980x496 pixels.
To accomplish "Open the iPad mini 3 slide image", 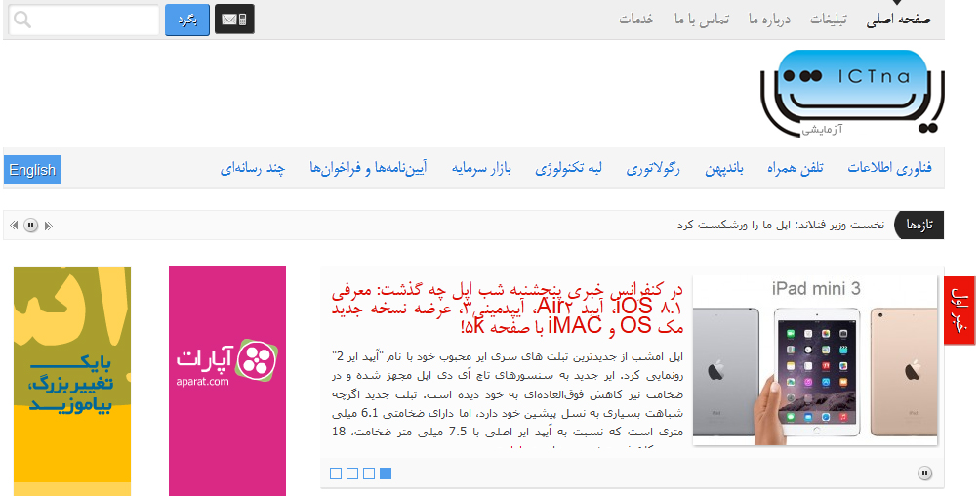I will coord(815,361).
